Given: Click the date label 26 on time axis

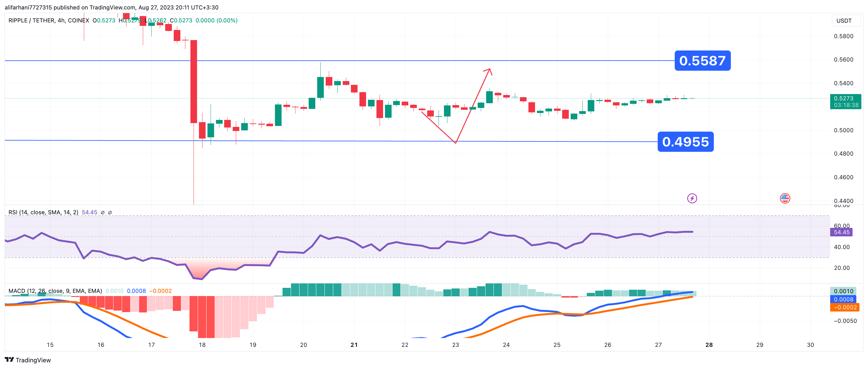Looking at the screenshot, I should point(608,345).
